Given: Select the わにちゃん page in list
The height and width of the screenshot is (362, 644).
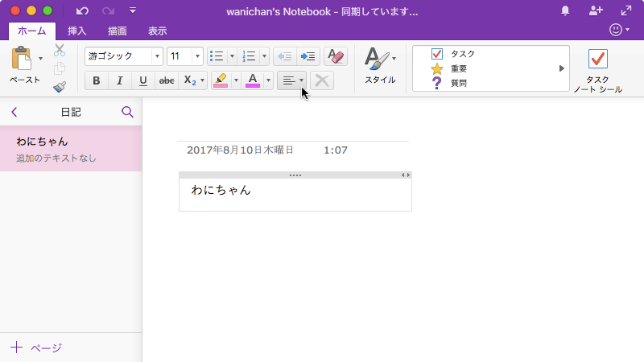Looking at the screenshot, I should point(71,149).
